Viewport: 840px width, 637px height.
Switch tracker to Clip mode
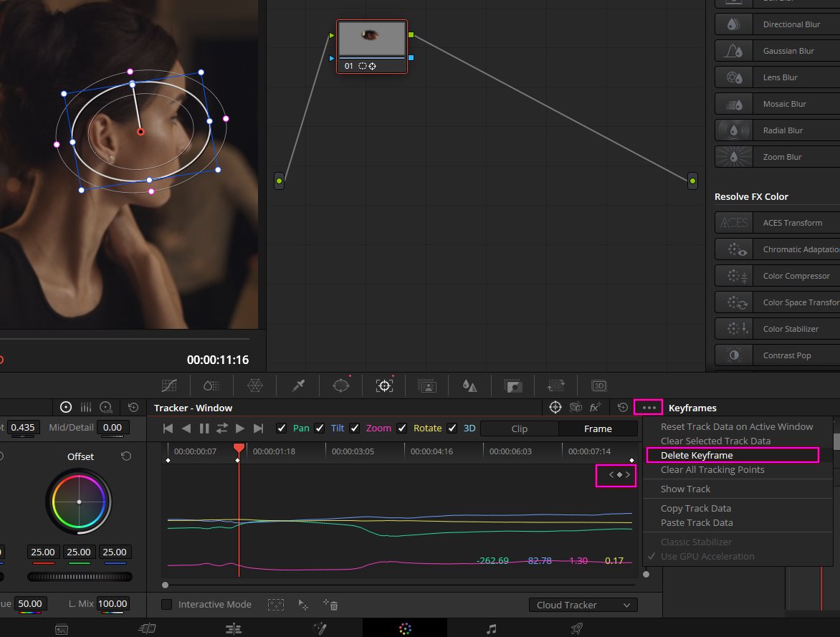click(520, 428)
